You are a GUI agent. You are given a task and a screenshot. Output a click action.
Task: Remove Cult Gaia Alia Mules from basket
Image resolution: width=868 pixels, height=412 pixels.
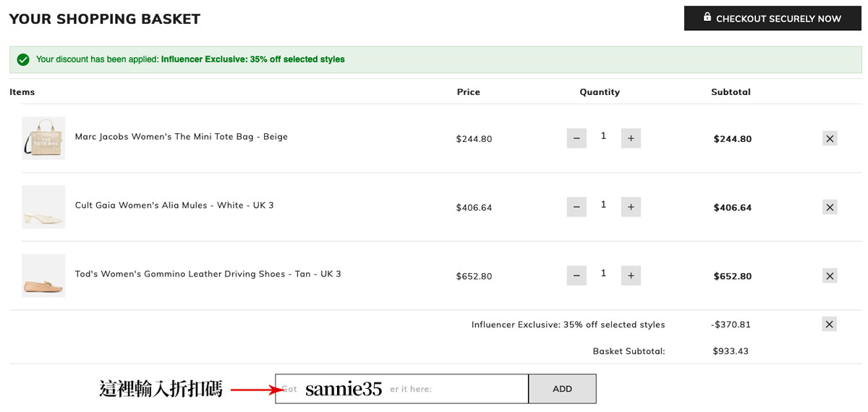coord(830,207)
